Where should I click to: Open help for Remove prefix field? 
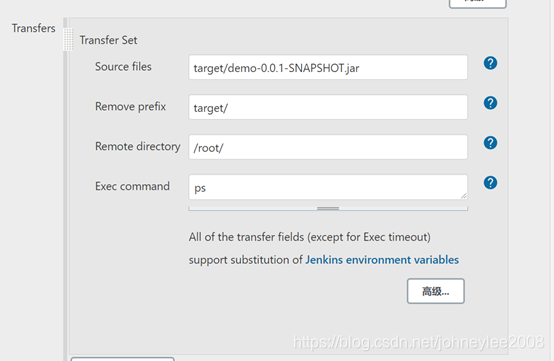click(490, 103)
